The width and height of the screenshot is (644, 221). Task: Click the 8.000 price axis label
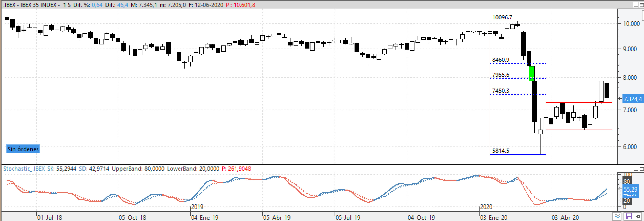click(x=630, y=78)
